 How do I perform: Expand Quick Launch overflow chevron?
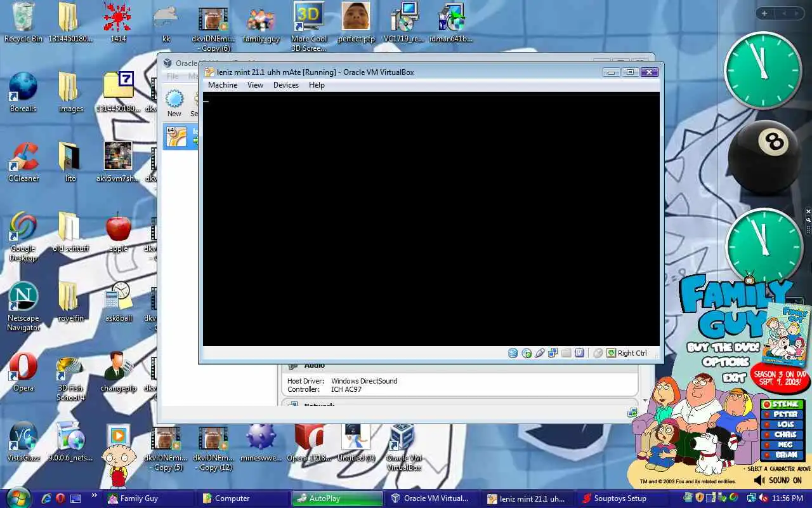(x=95, y=495)
